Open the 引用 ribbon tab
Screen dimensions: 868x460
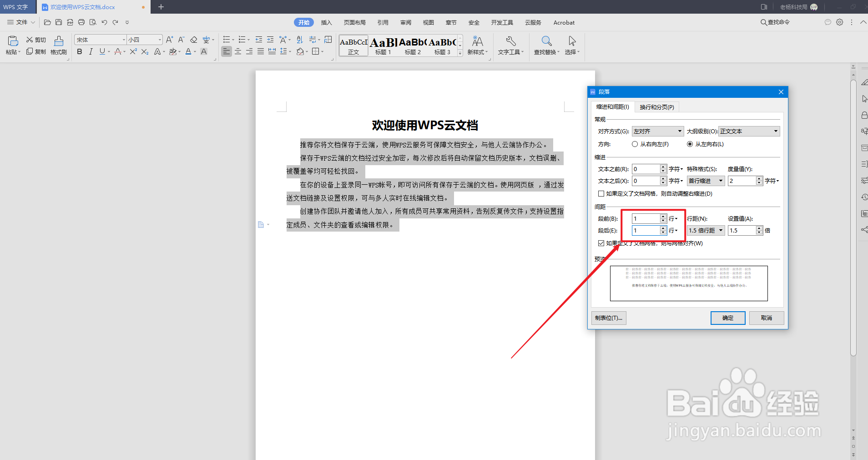tap(383, 23)
